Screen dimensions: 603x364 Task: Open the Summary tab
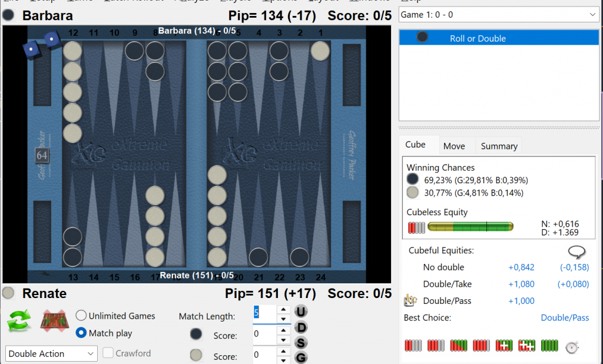point(499,146)
